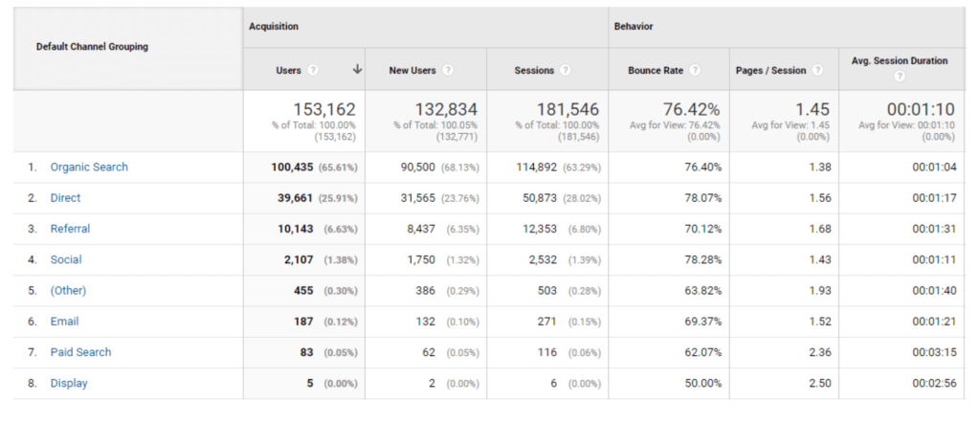Image resolution: width=980 pixels, height=423 pixels.
Task: Select Organic Search users 100,435
Action: click(293, 167)
